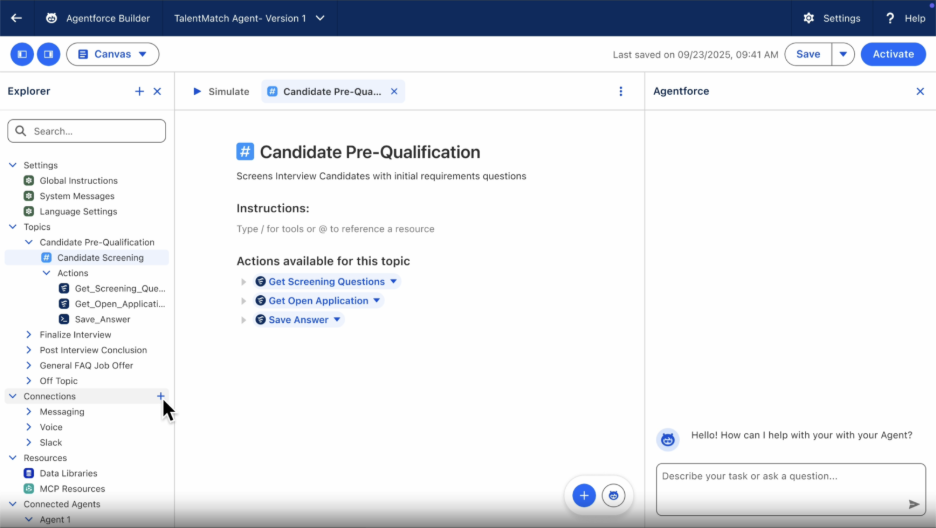Collapse the Candidate Pre-Qualification topic node
936x528 pixels.
[x=29, y=242]
